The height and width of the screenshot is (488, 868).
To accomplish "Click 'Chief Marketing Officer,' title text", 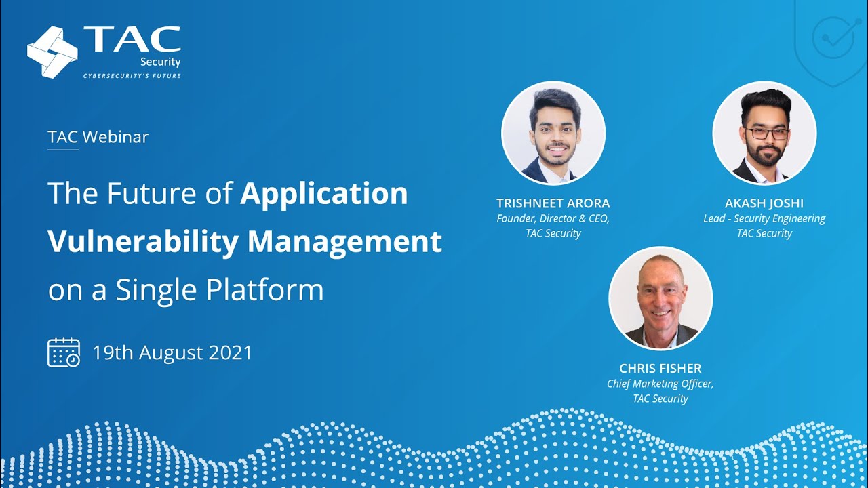I will click(x=660, y=384).
